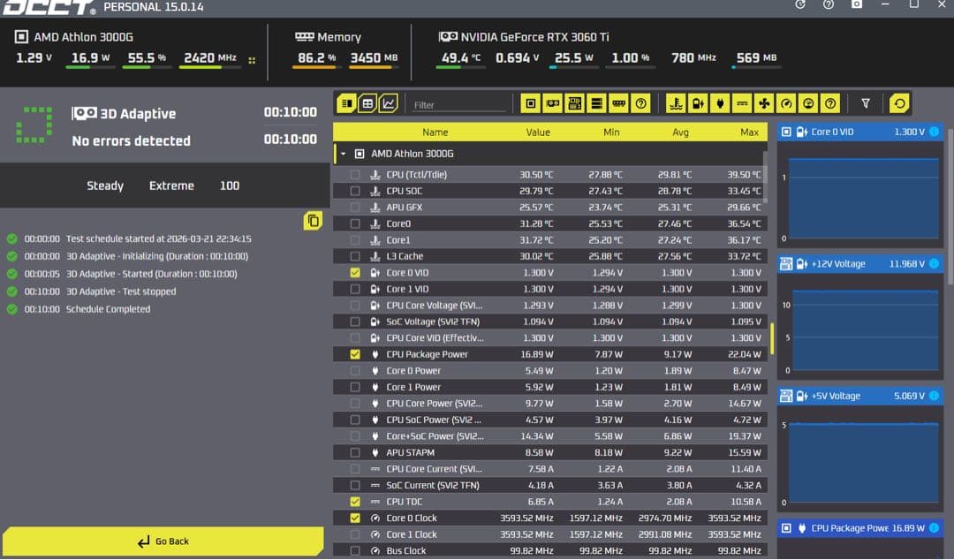The height and width of the screenshot is (560, 954).
Task: Toggle the memory module filter icon
Action: coord(618,103)
